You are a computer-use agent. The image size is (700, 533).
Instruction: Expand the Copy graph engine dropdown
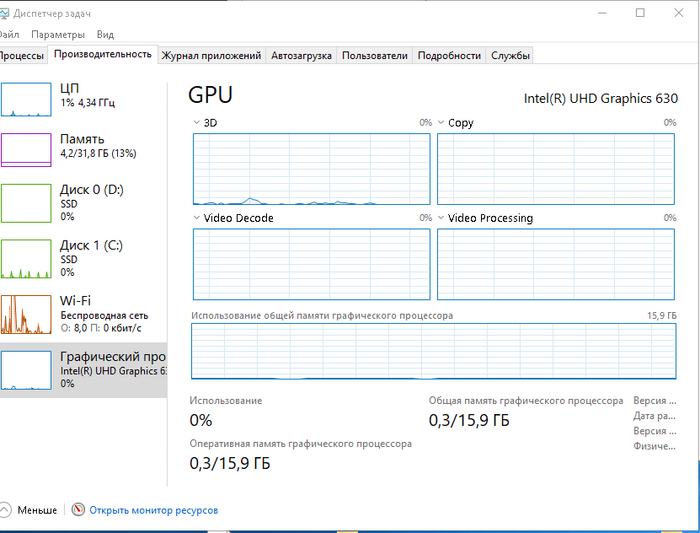pos(441,123)
